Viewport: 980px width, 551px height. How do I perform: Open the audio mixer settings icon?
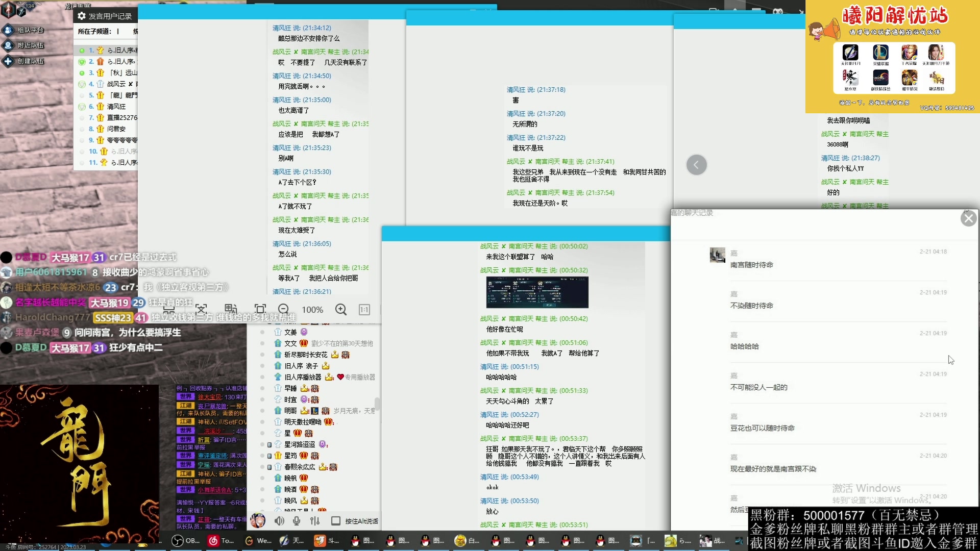(315, 521)
